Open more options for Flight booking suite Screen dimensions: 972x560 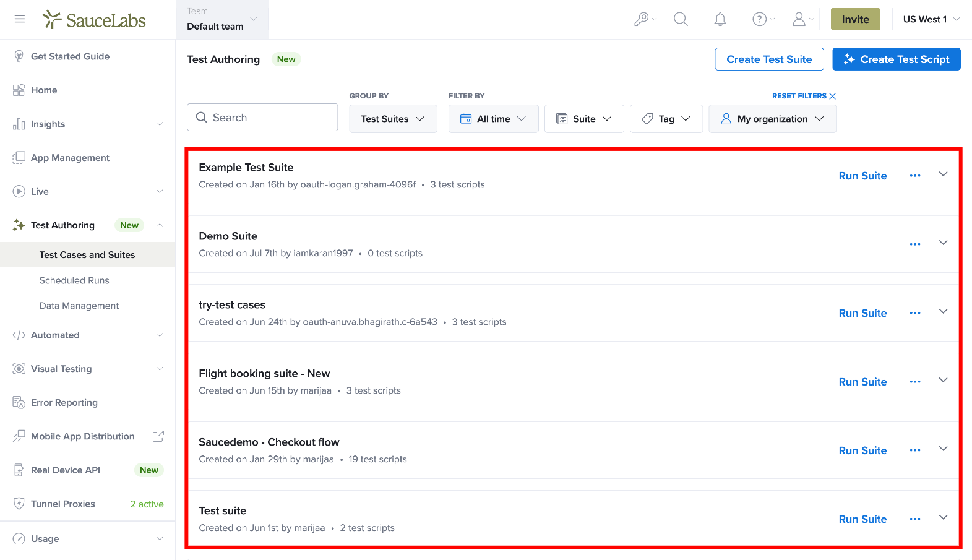click(915, 382)
